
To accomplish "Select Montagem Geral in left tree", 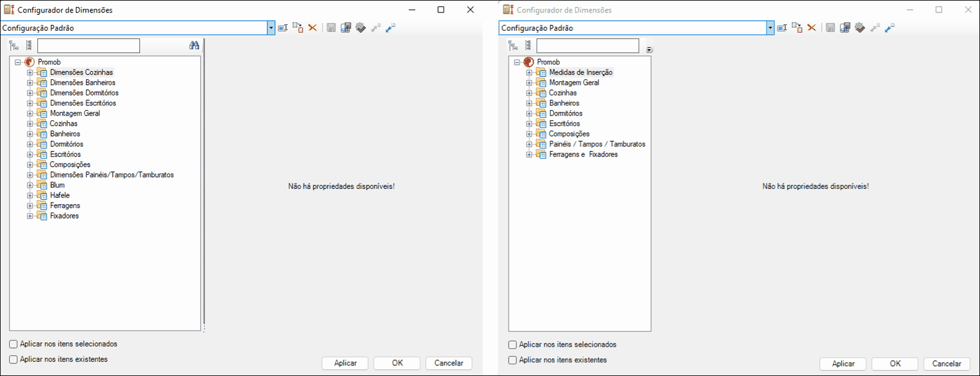I will point(75,114).
